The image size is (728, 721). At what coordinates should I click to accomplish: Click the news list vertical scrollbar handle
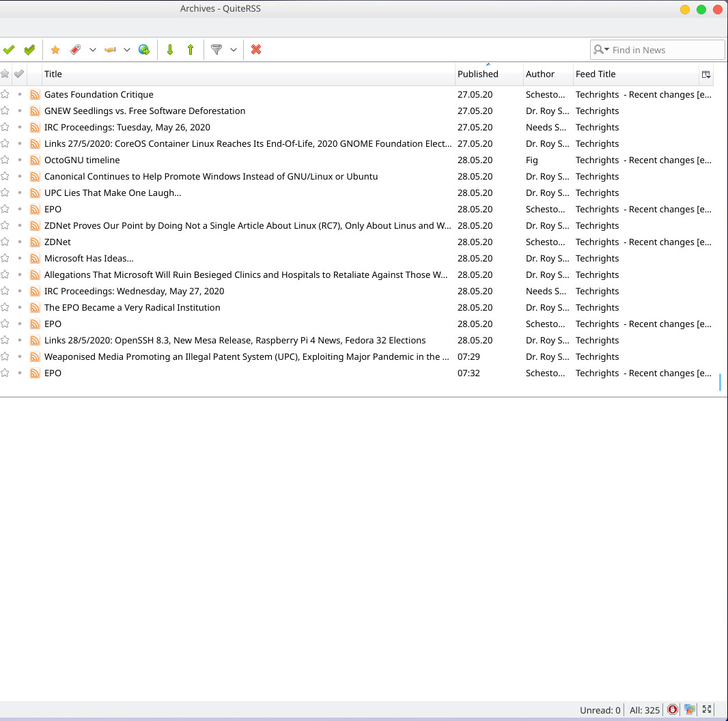pos(720,382)
